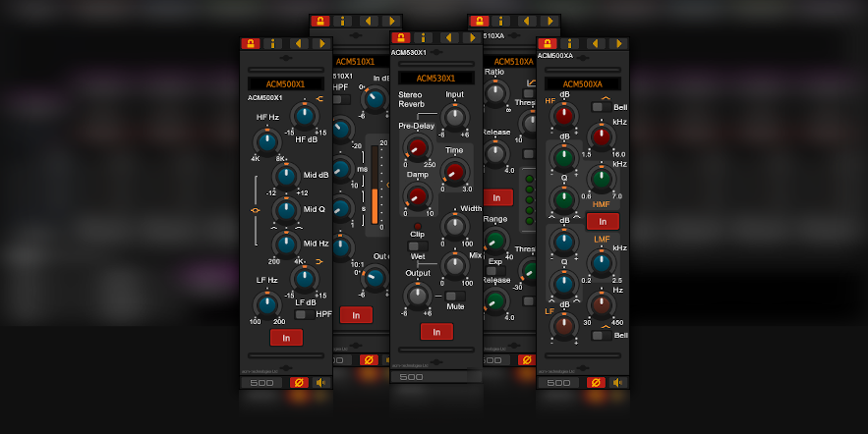Toggle the Exp switch on the ACM510XA
Viewport: 868px width, 434px height.
coord(493,272)
